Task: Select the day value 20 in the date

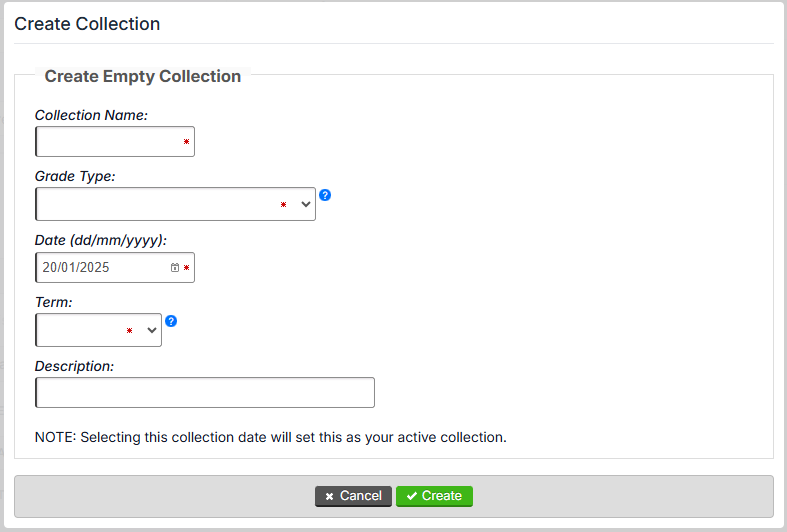Action: click(x=49, y=268)
